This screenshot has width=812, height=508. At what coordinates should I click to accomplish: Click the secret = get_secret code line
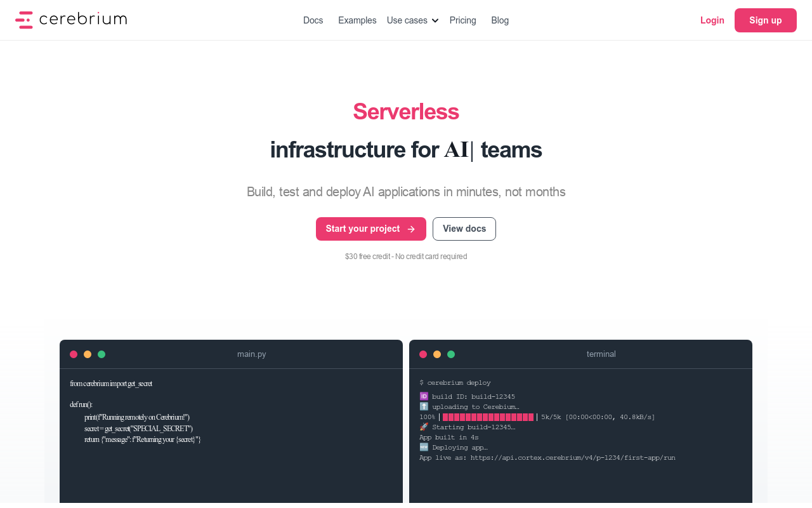tap(138, 429)
